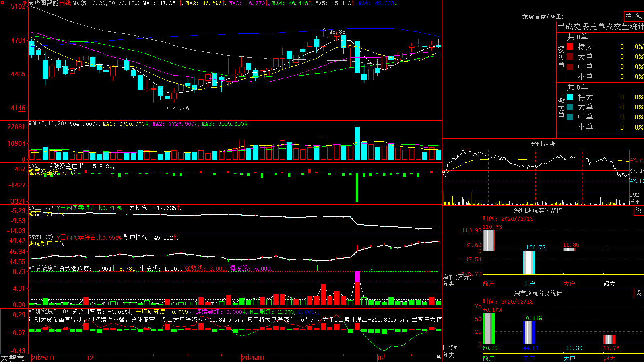Viewport: 644px width, 362px height.
Task: Select 大户 category in 分类统计 chart
Action: [569, 358]
